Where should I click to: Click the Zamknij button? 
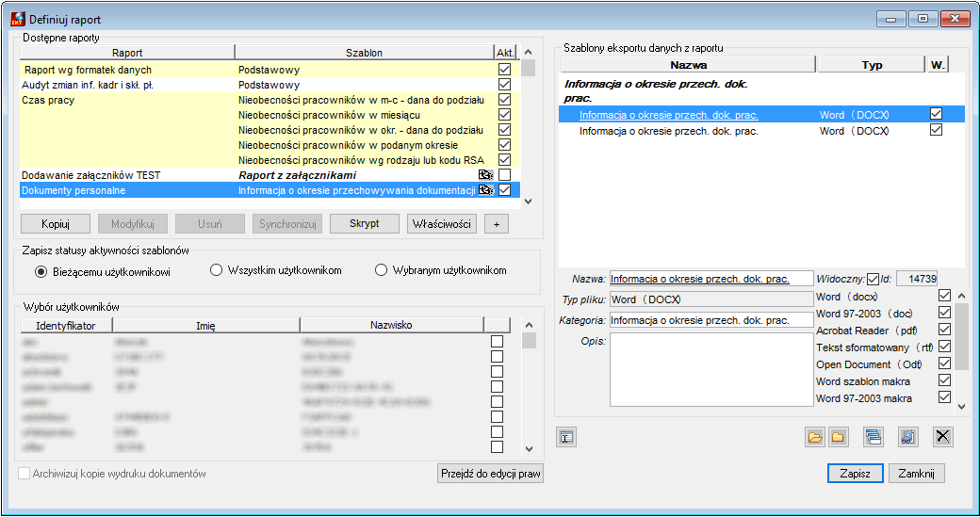(x=916, y=474)
